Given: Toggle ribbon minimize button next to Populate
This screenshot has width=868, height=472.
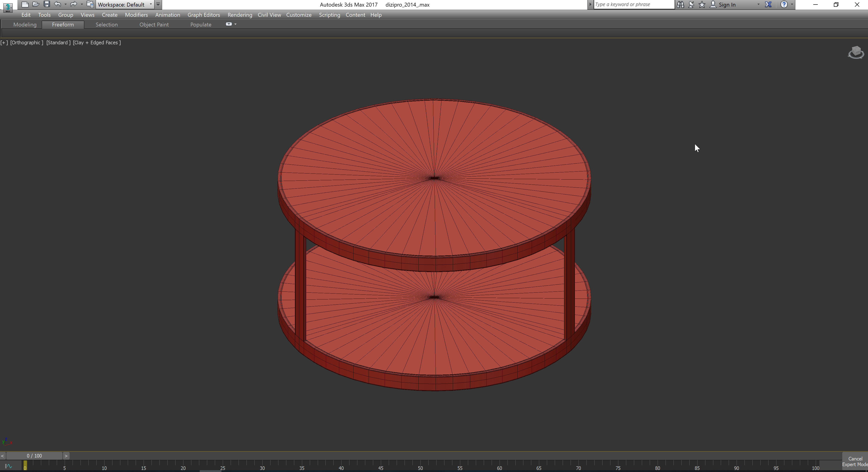Looking at the screenshot, I should 229,24.
